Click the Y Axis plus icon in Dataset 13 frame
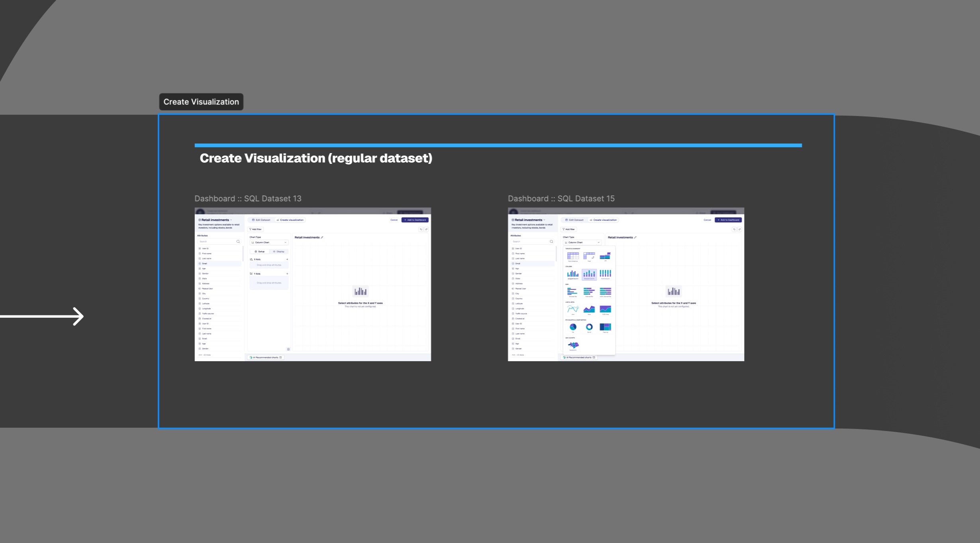This screenshot has width=980, height=543. click(x=287, y=273)
